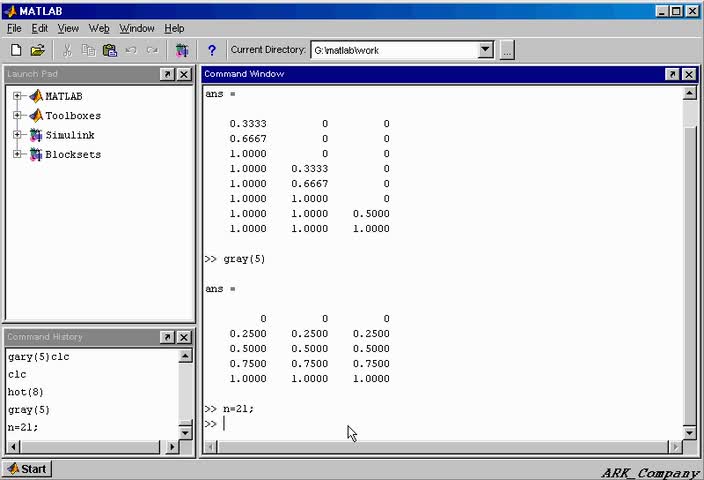Open the Help menu
The image size is (704, 480).
click(x=174, y=28)
